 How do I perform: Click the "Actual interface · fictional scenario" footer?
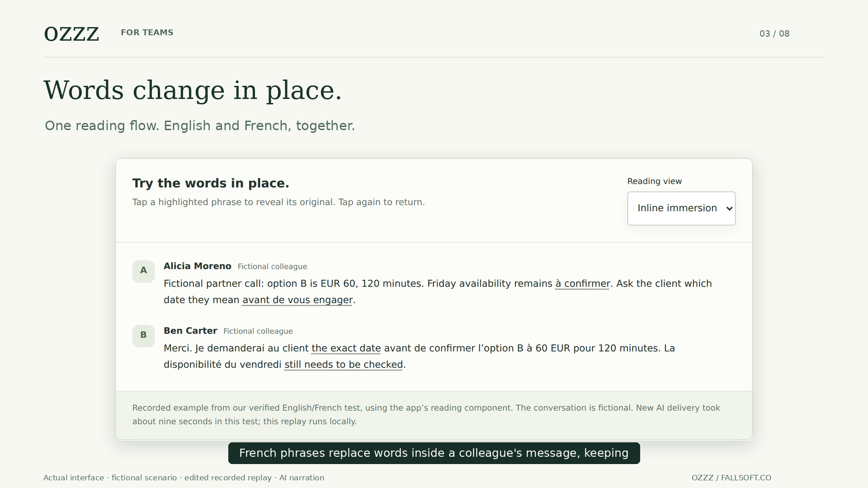184,478
